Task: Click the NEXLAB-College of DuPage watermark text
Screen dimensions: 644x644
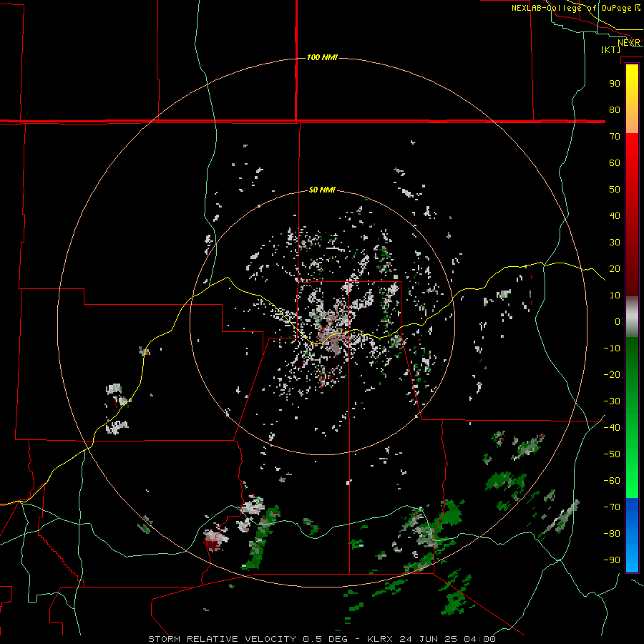Action: (576, 8)
